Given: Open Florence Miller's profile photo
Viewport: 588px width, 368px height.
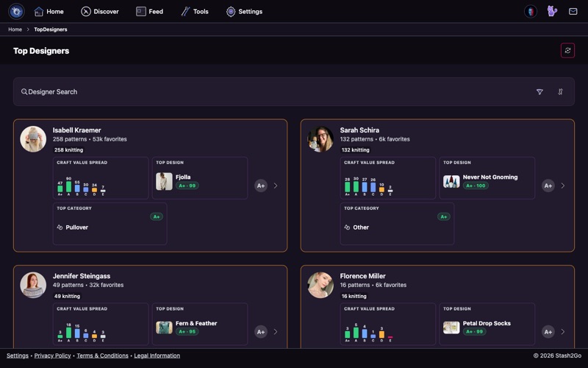Looking at the screenshot, I should click(320, 285).
